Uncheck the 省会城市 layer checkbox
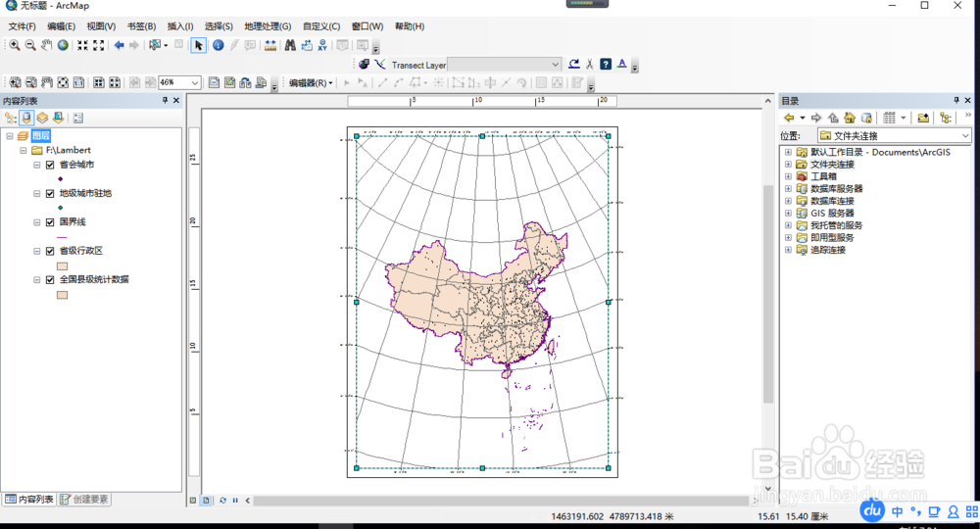Viewport: 980px width, 529px height. click(x=50, y=165)
